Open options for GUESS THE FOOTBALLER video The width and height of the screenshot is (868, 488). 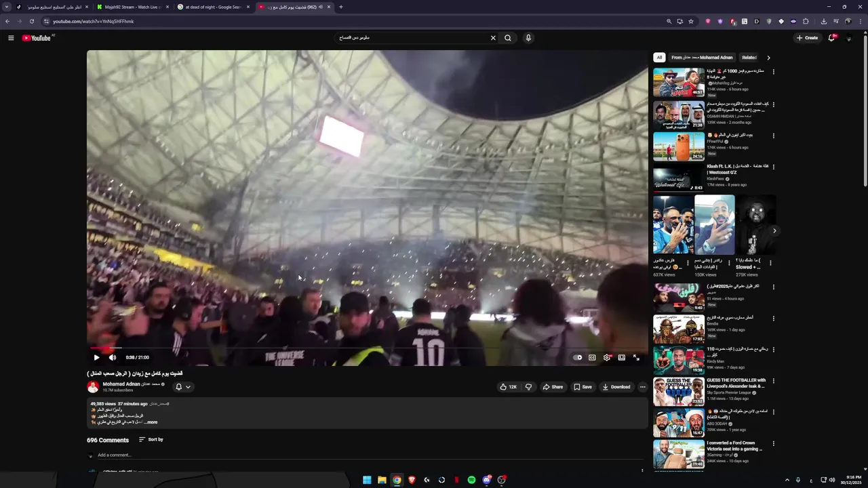point(773,381)
